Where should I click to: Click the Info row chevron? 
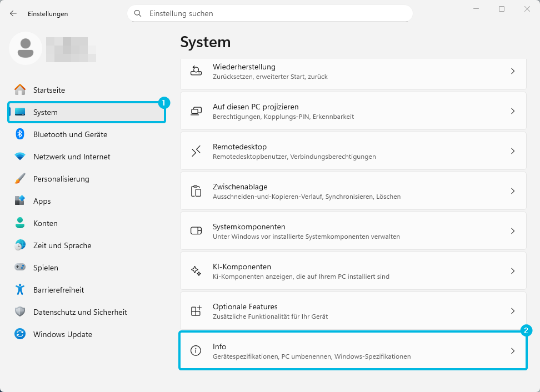pyautogui.click(x=513, y=351)
